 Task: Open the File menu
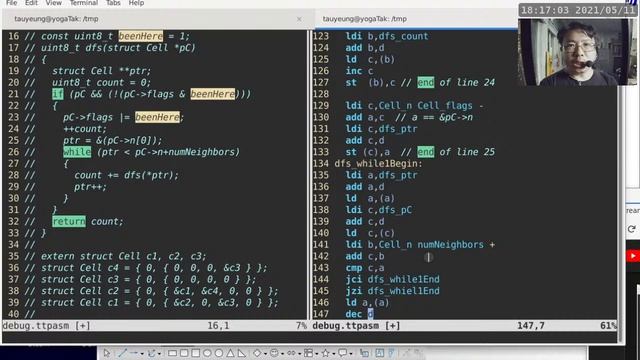(11, 3)
